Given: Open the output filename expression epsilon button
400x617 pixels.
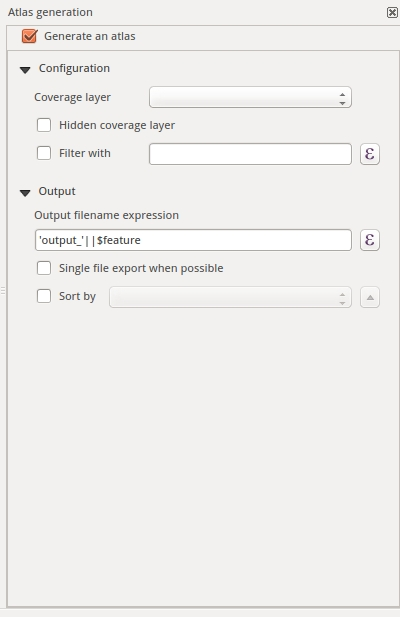Looking at the screenshot, I should 370,240.
